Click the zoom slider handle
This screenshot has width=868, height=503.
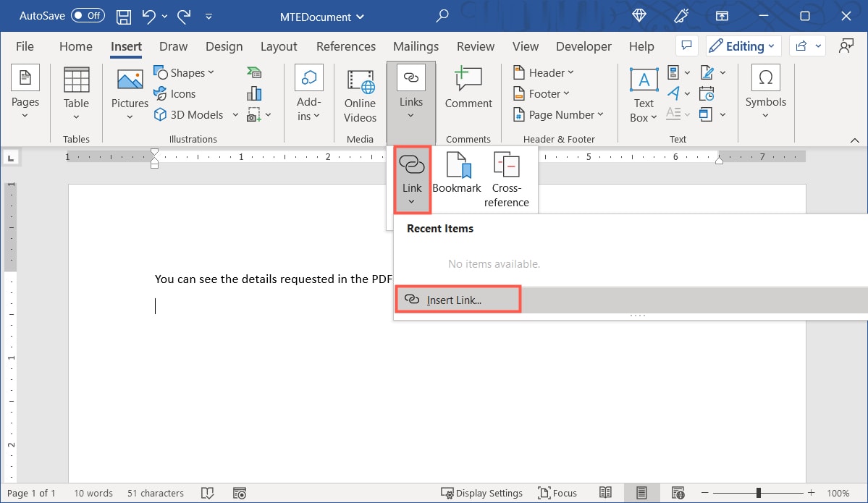[x=758, y=493]
